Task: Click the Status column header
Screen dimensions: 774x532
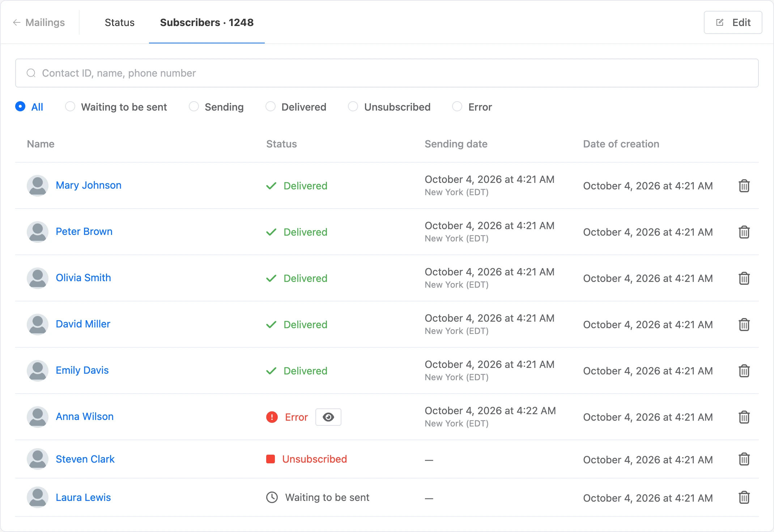Action: click(282, 144)
